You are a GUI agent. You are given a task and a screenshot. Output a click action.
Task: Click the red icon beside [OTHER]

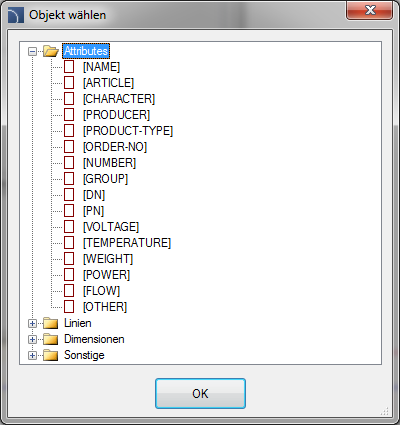[69, 307]
